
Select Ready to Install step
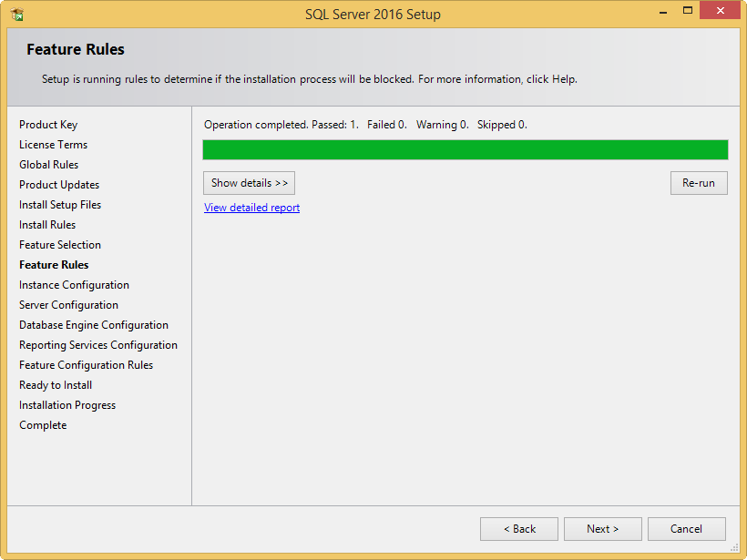point(56,385)
